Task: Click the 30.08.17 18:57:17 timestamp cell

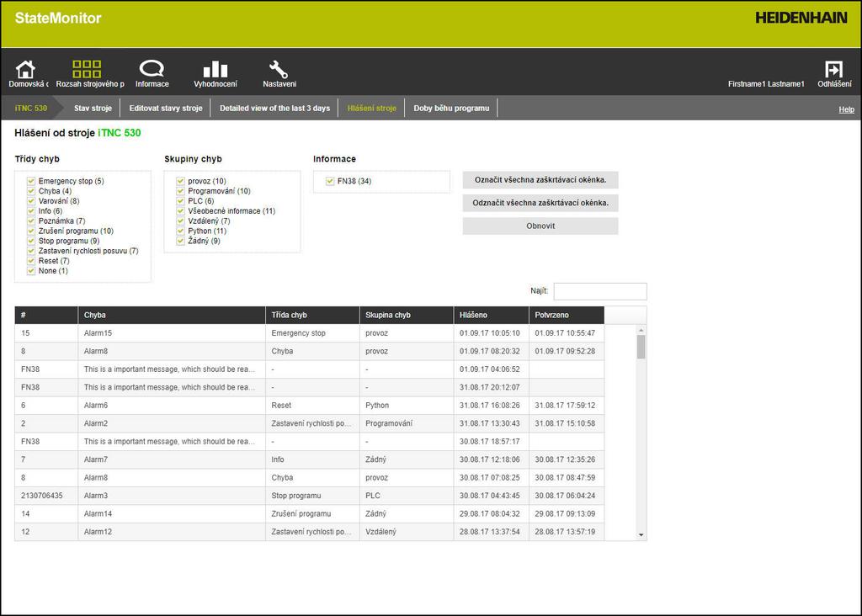Action: point(491,441)
